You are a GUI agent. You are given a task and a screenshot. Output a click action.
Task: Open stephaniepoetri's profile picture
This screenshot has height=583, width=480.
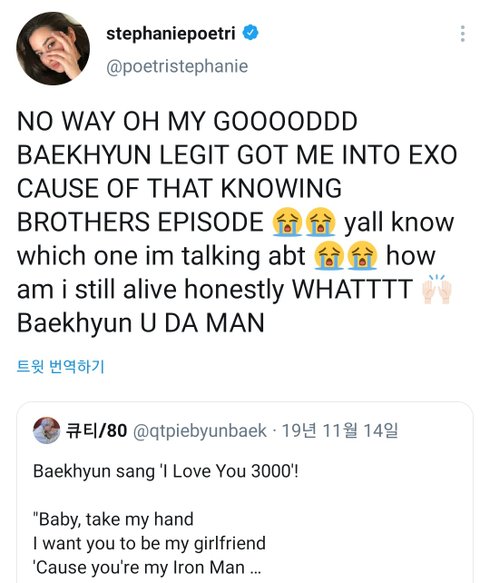tap(53, 48)
